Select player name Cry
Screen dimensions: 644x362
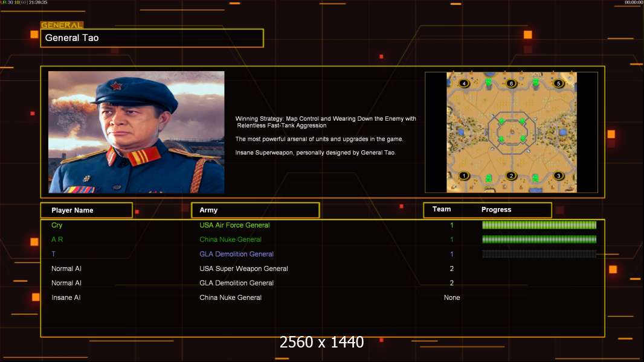tap(57, 225)
